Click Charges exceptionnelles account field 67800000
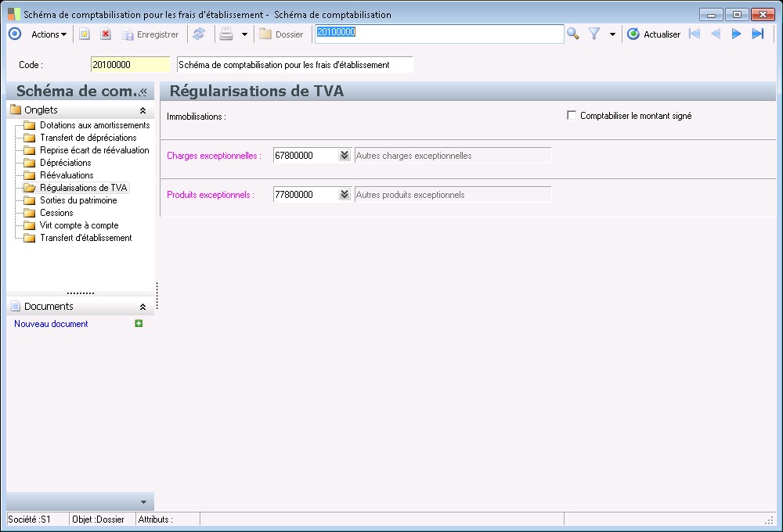Screen dimensions: 783x532 (x=305, y=155)
